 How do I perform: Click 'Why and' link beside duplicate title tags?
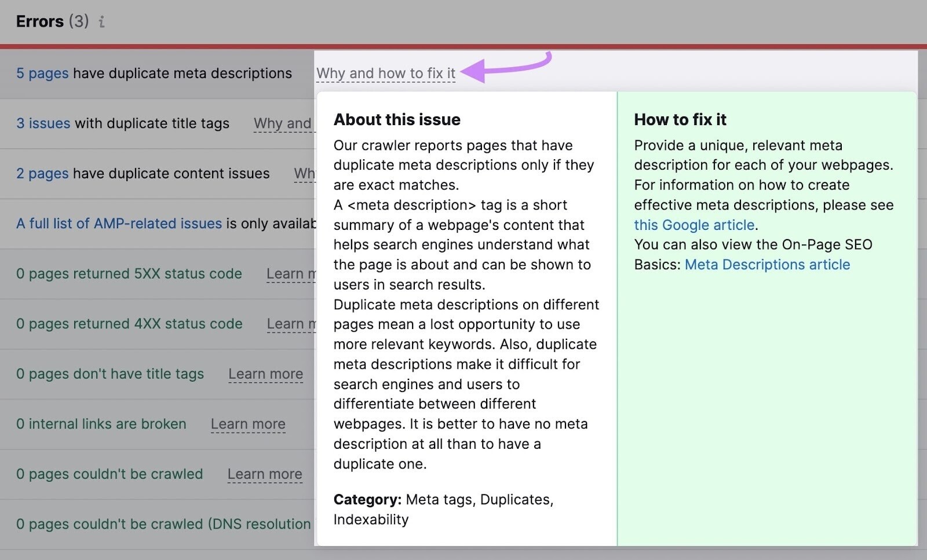point(283,123)
